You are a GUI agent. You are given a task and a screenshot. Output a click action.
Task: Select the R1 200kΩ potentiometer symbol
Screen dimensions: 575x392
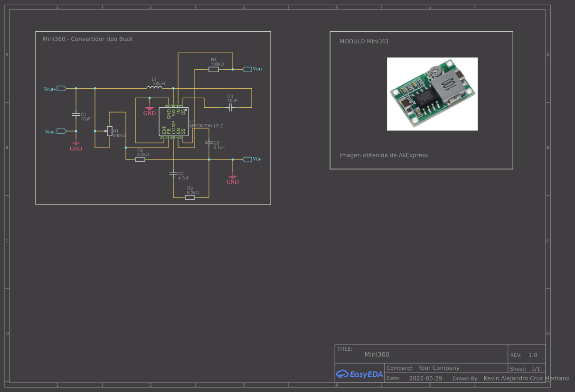click(x=109, y=131)
